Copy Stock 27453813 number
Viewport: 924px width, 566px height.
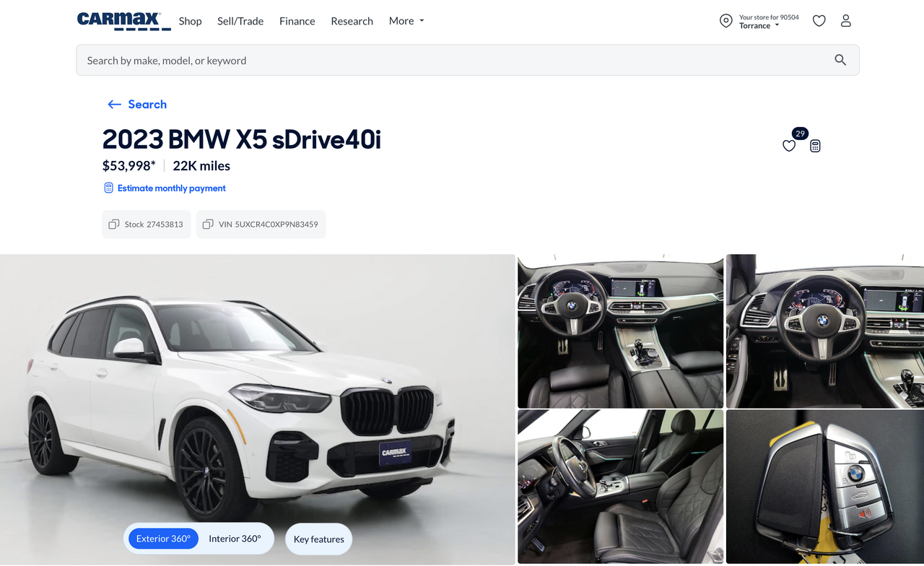tap(147, 225)
